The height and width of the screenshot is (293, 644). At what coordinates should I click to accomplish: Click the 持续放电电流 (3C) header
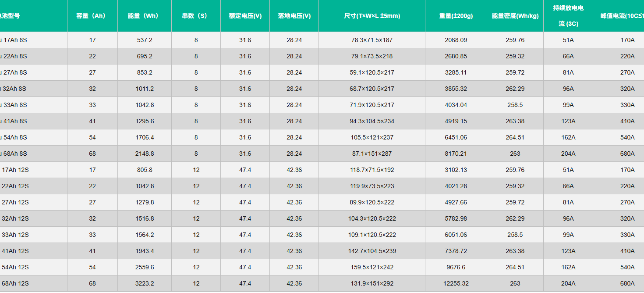568,16
